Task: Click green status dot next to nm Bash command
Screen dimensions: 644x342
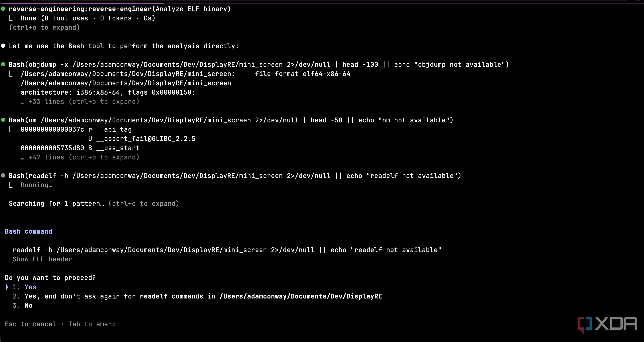Action: coord(3,120)
